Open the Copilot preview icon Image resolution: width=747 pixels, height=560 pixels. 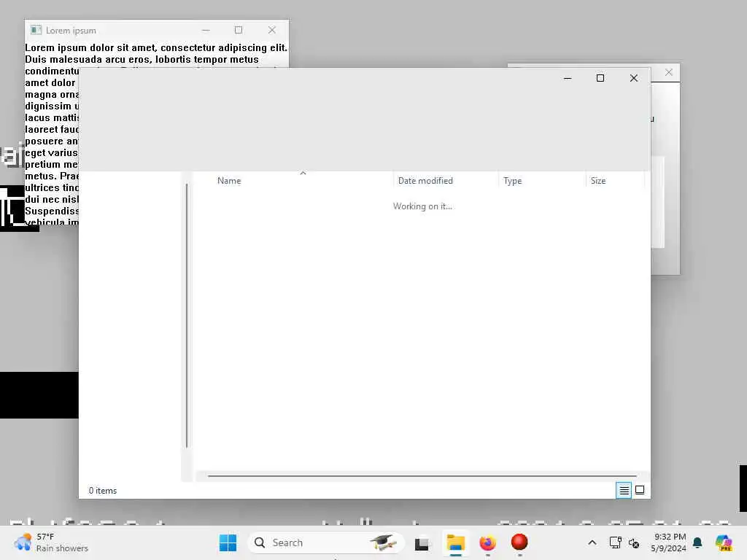pos(724,542)
